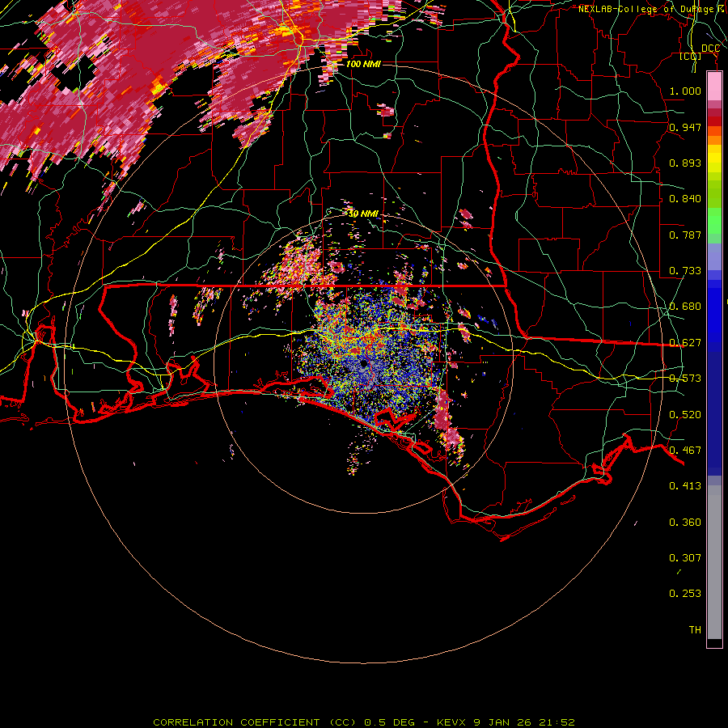Select the 0.893 scale value
This screenshot has width=728, height=728.
pos(685,163)
